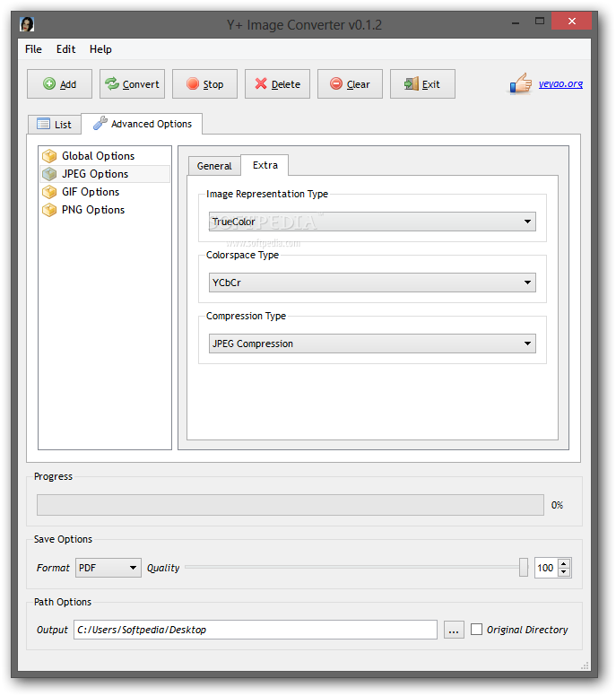Viewport: 616px width, 696px height.
Task: Select the Extra tab
Action: [x=265, y=165]
